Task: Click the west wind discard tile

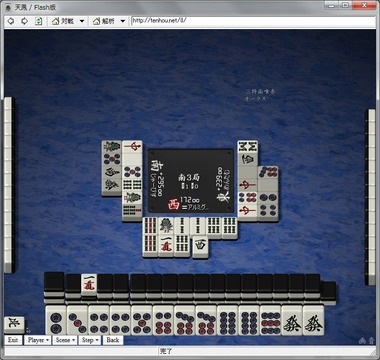Action: pos(200,246)
